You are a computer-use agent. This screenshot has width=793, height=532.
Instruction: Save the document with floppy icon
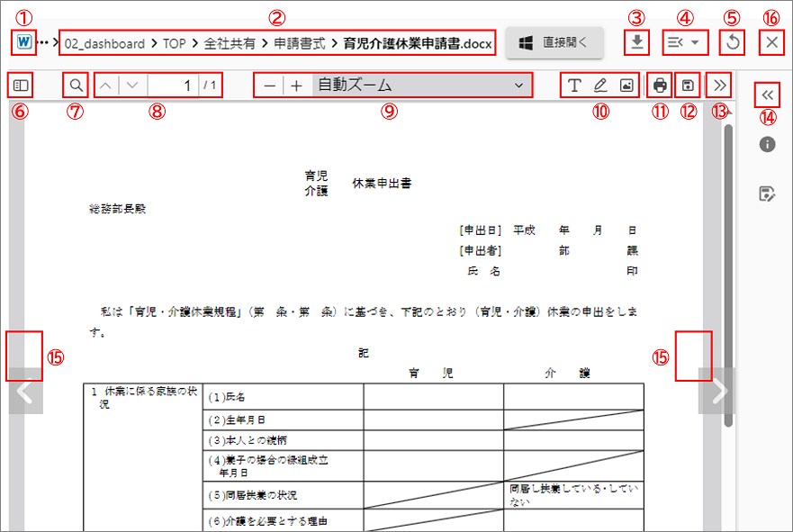pos(689,86)
